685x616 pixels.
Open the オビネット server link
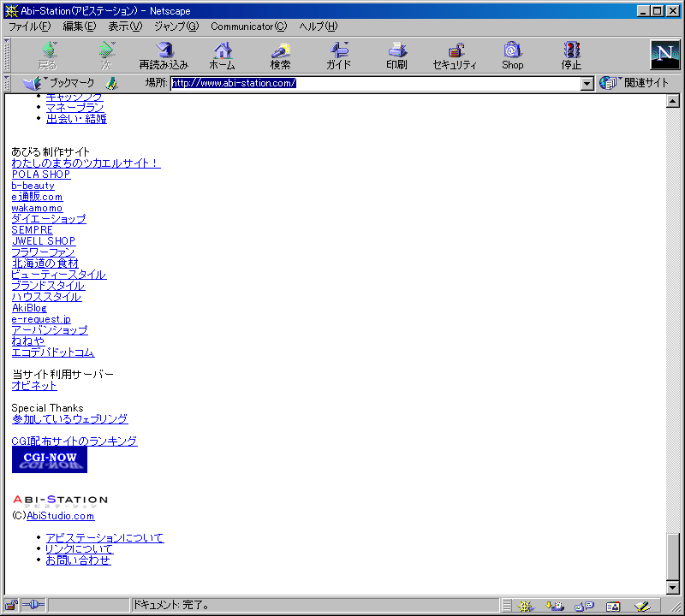click(34, 386)
